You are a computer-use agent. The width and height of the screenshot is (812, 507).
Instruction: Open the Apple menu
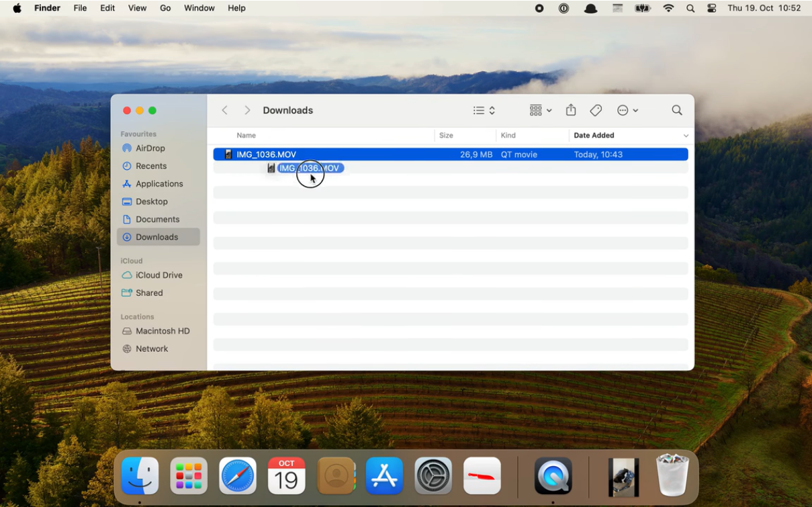17,8
